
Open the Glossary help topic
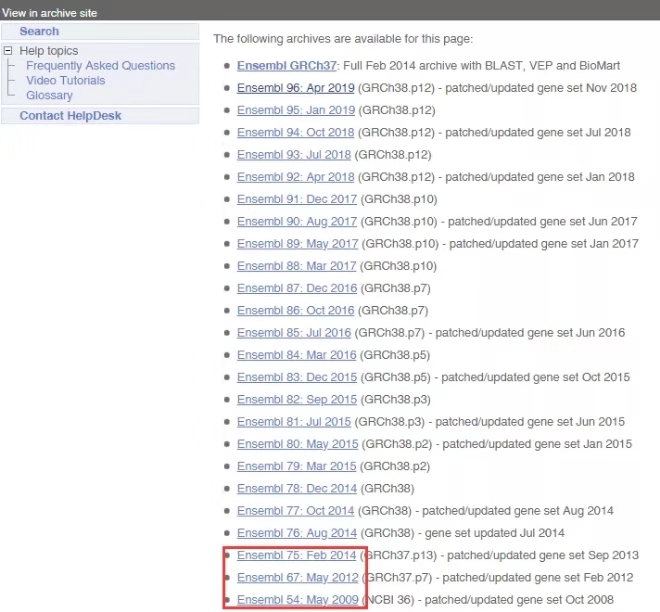click(49, 95)
